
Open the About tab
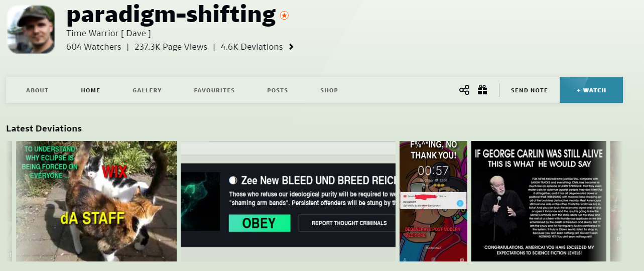37,90
